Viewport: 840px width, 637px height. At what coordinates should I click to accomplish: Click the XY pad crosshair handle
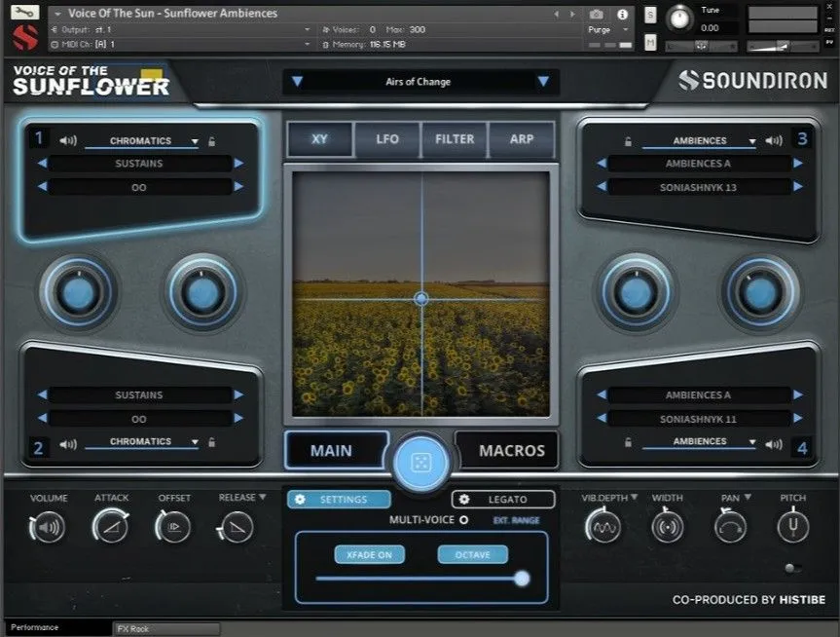point(421,299)
